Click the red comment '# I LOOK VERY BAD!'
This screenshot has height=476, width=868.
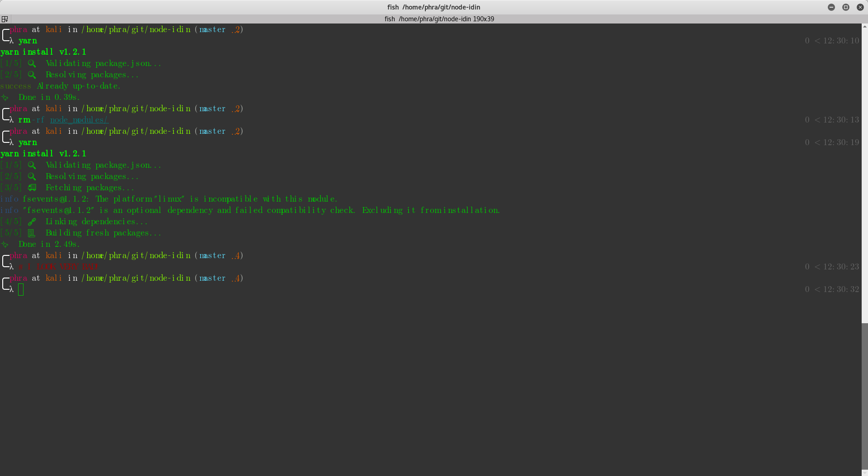[x=58, y=267]
